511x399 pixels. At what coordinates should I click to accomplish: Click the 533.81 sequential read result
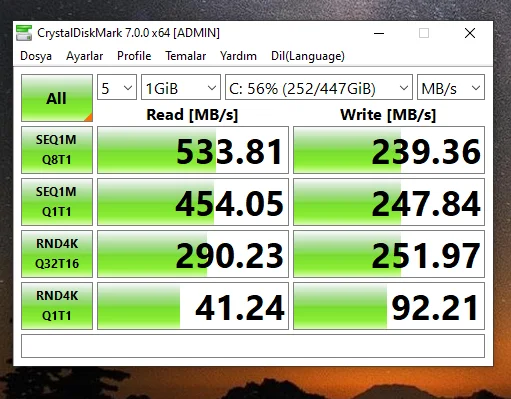(x=193, y=150)
